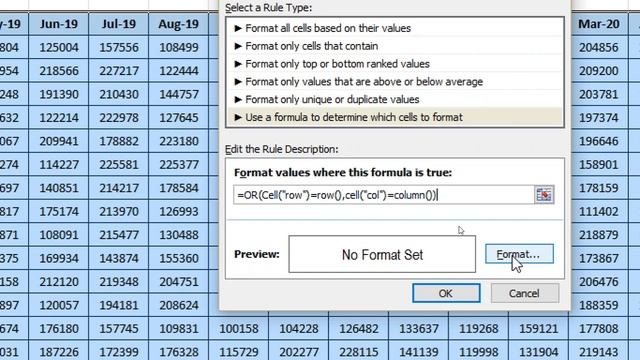Click cell with value 127645

[x=179, y=118]
